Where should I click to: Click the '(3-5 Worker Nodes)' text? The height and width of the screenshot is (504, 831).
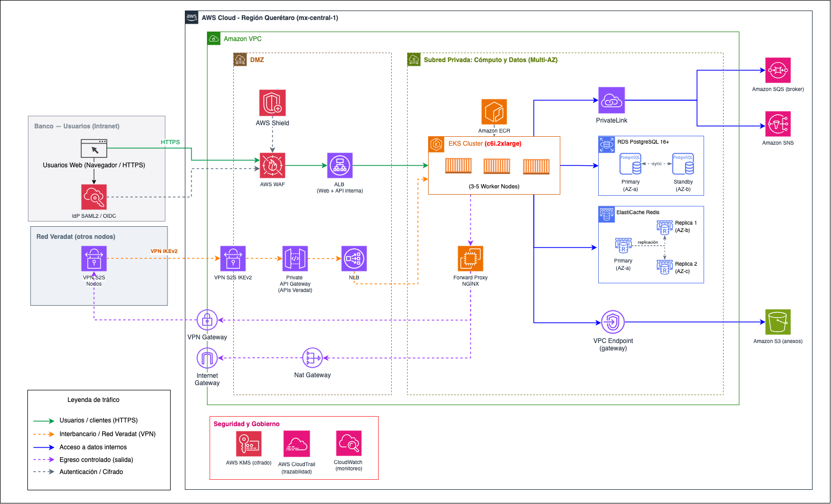[494, 186]
